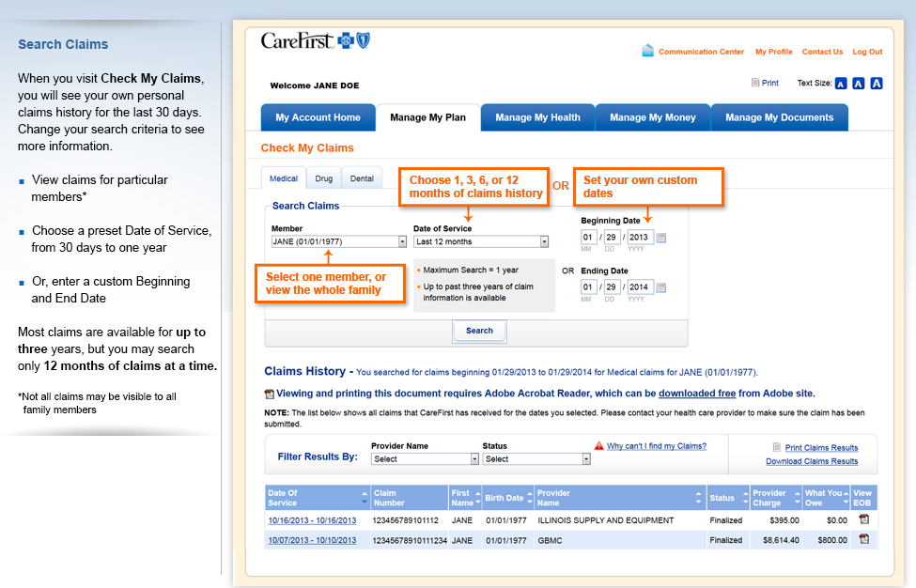
Task: Open claim dated 10/16/2013 - 10/16/2013
Action: [x=312, y=520]
